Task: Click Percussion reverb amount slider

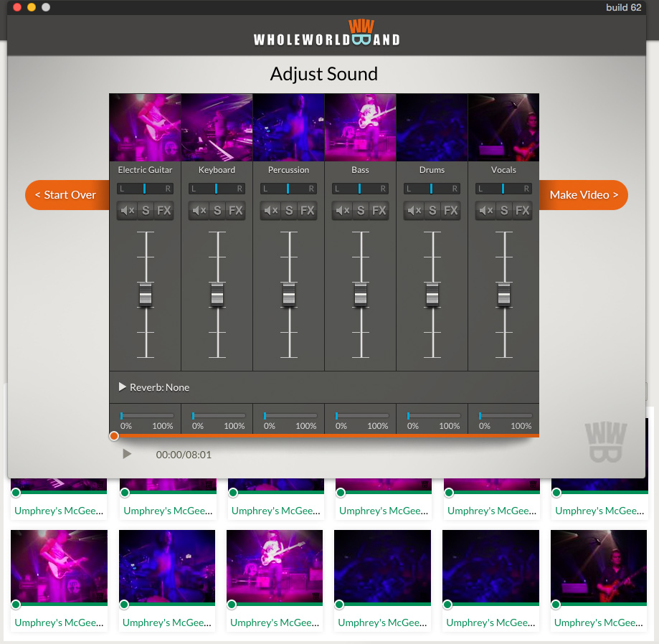Action: [290, 416]
